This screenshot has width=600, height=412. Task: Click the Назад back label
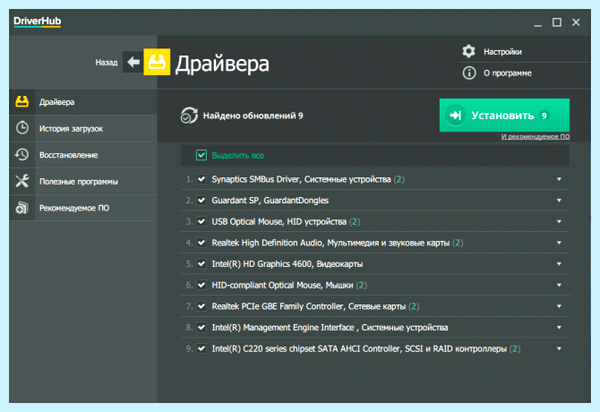pyautogui.click(x=106, y=62)
